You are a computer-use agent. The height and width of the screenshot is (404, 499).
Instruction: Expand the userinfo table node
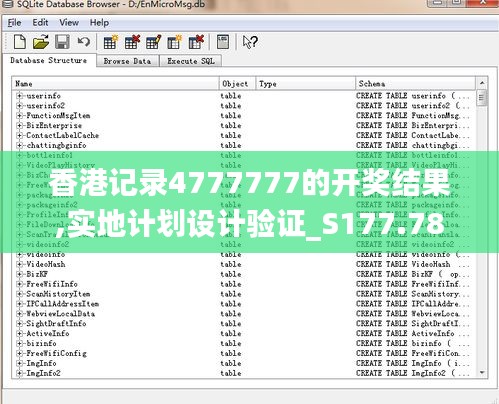pyautogui.click(x=19, y=96)
